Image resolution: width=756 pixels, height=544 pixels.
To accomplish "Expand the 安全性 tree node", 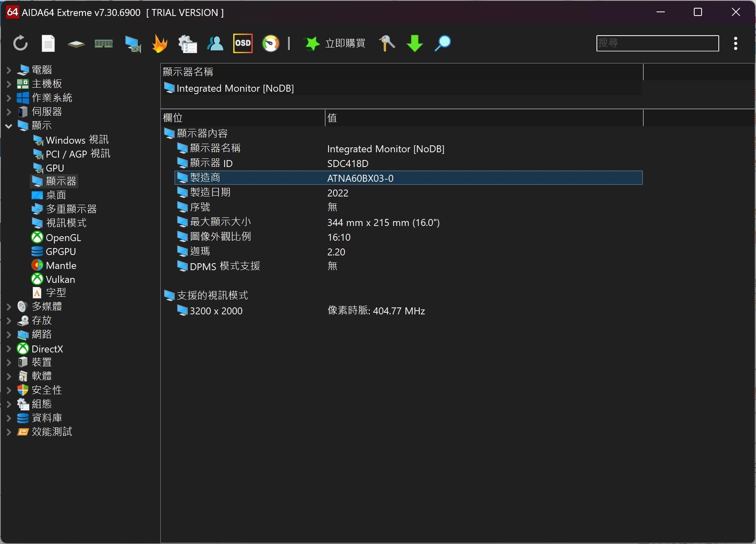I will (x=9, y=391).
